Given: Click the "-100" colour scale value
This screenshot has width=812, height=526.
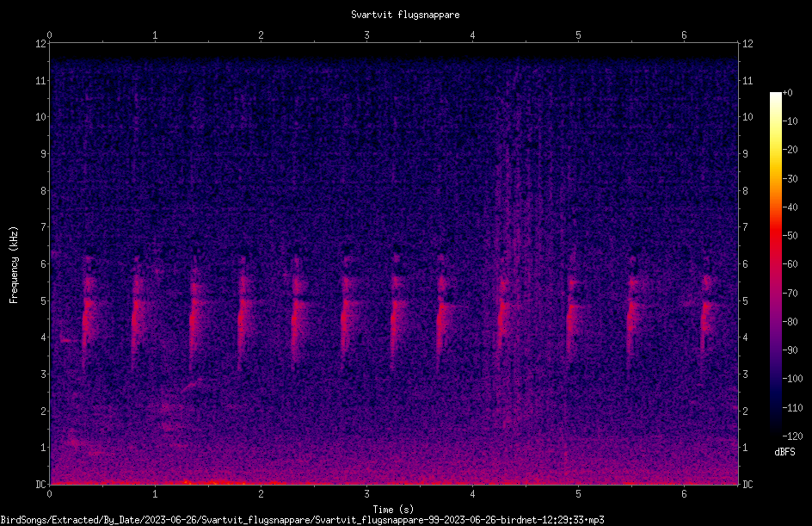Looking at the screenshot, I should 792,379.
